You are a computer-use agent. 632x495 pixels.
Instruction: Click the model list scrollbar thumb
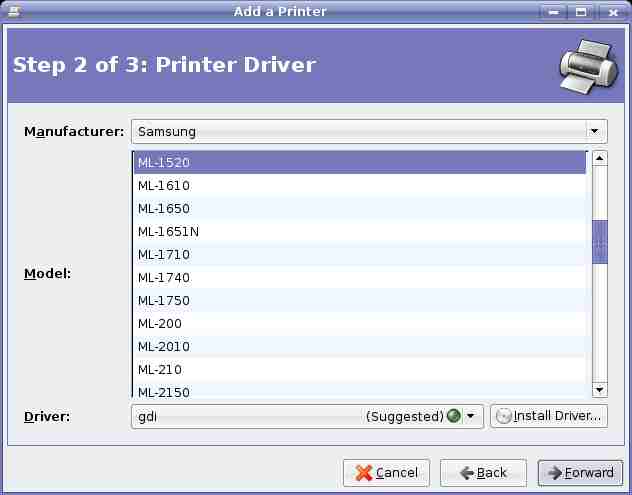[600, 242]
